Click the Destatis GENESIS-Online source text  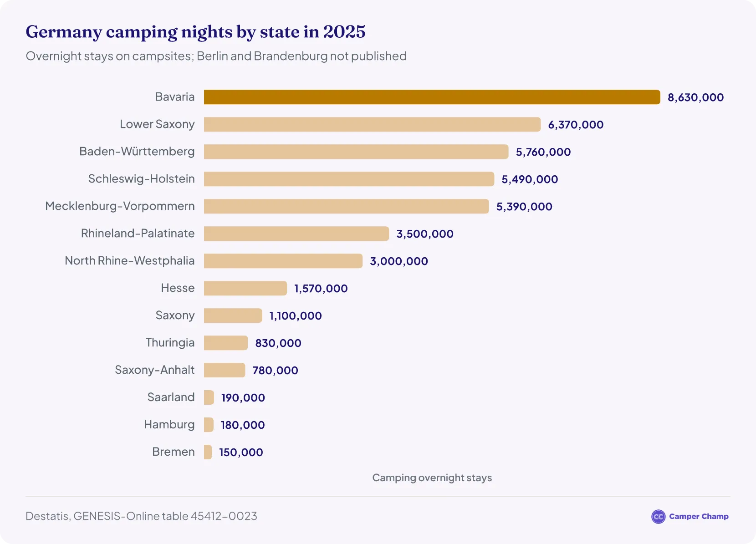[x=141, y=516]
